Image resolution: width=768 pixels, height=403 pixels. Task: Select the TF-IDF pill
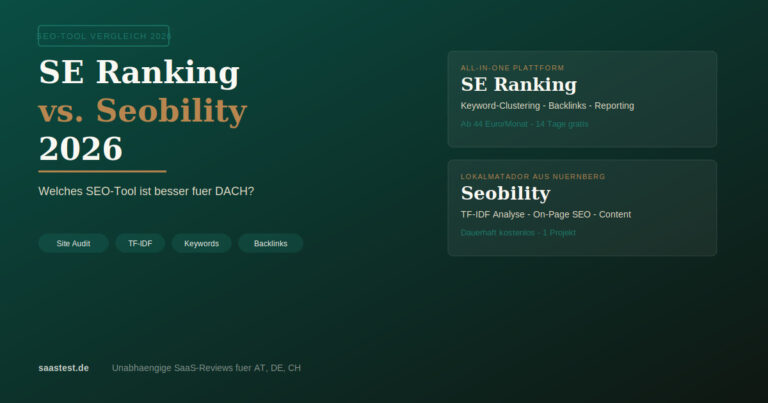[140, 243]
